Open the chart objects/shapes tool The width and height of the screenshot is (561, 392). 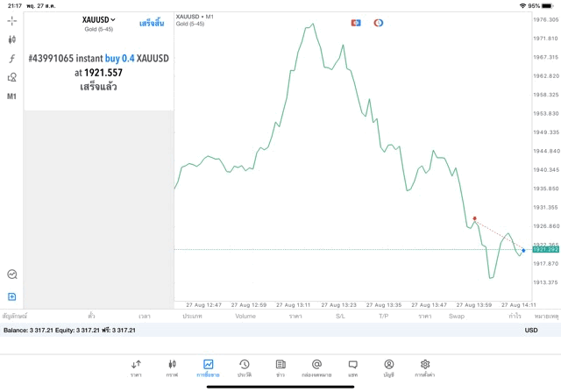pos(12,77)
